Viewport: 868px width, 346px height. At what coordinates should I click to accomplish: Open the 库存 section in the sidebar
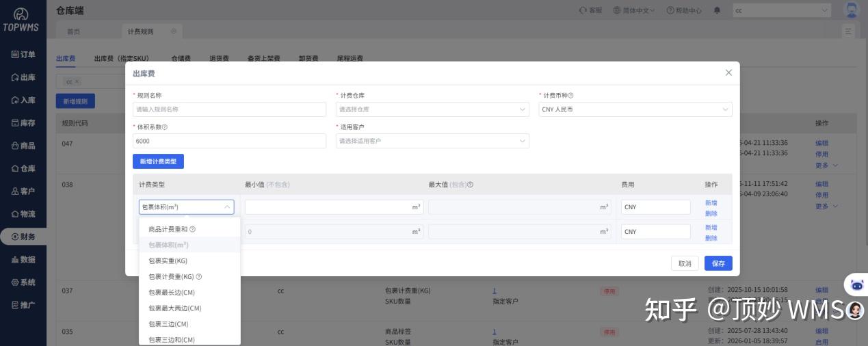(x=23, y=123)
